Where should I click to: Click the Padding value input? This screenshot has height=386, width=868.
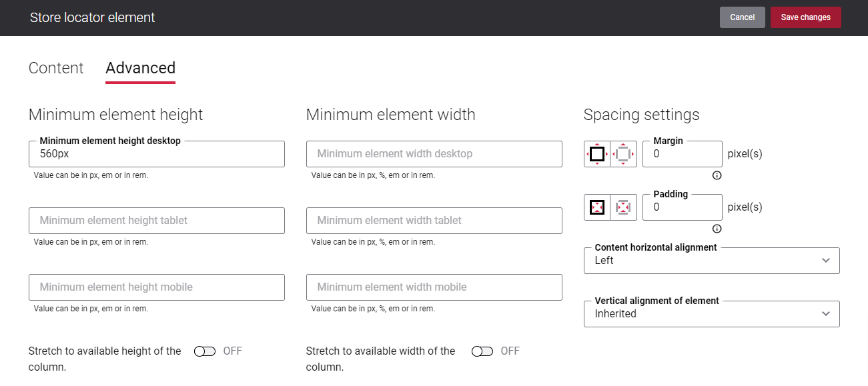[x=683, y=207]
